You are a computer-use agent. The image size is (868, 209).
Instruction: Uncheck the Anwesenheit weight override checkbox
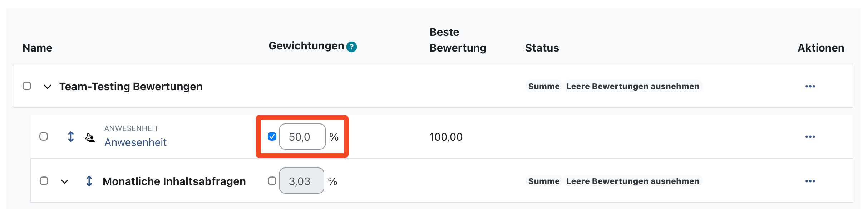[272, 136]
